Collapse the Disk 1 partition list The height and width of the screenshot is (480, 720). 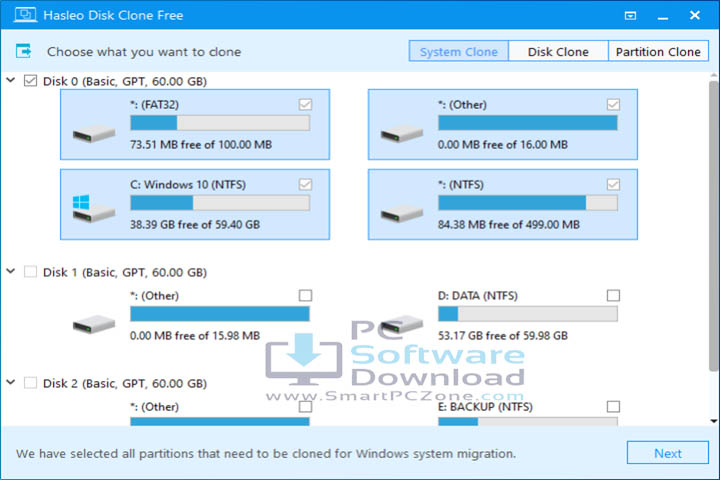pyautogui.click(x=11, y=271)
